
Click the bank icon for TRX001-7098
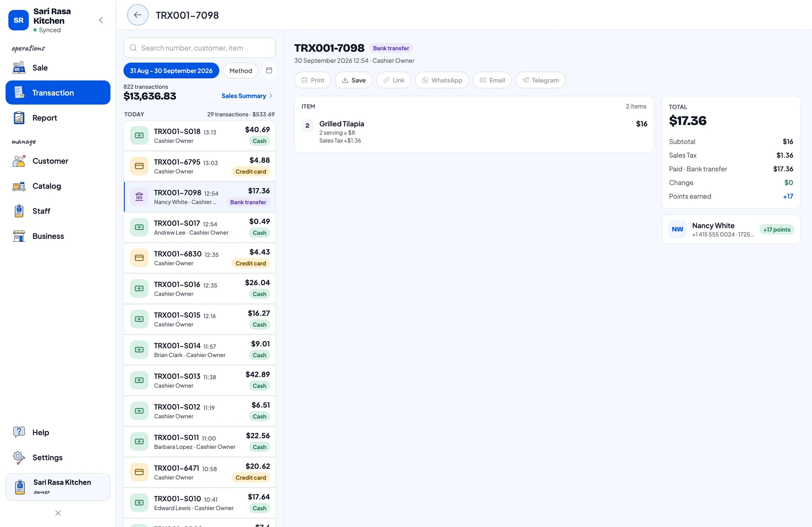click(139, 197)
